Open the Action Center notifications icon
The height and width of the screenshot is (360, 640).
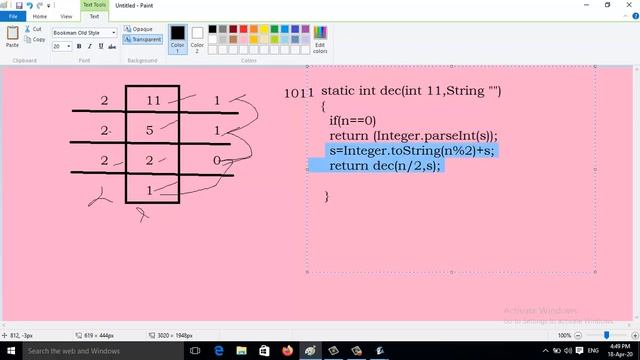click(x=579, y=351)
